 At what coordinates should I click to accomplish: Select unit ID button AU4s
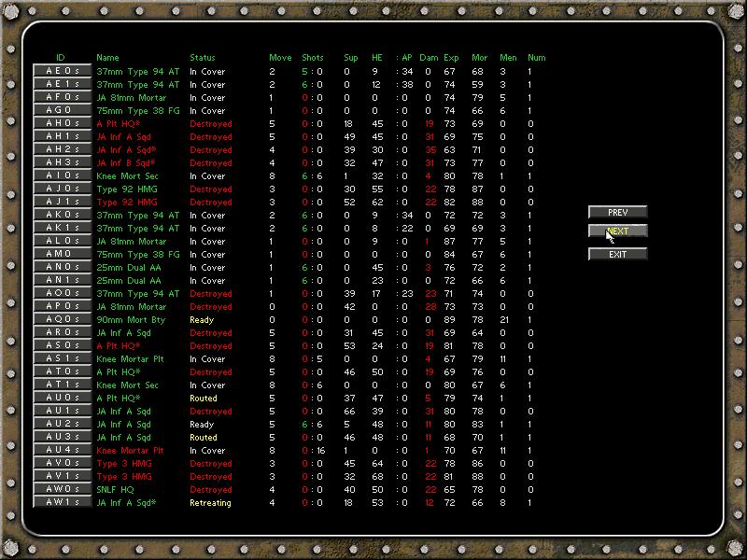click(x=62, y=450)
